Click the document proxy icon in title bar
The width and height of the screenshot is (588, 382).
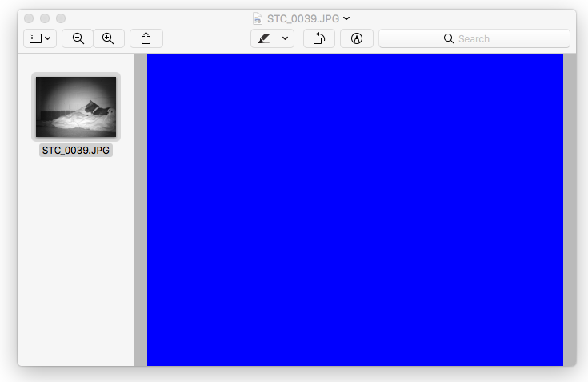coord(258,18)
